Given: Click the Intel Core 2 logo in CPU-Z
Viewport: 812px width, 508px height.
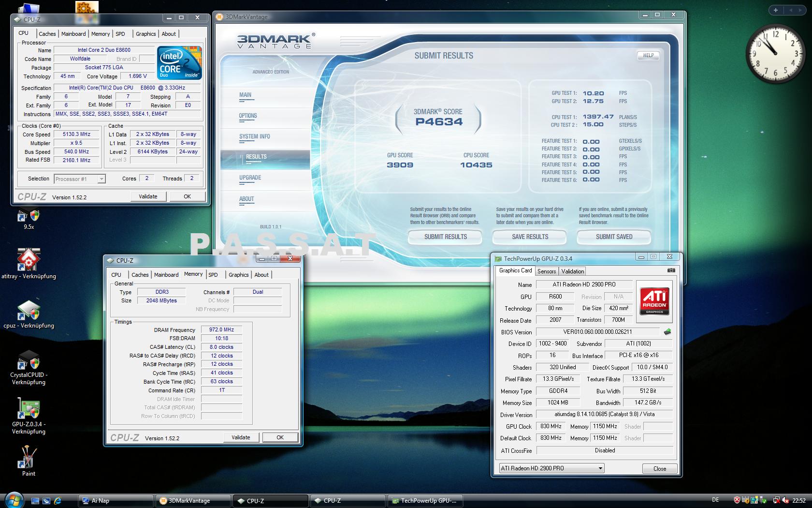Looking at the screenshot, I should point(179,63).
